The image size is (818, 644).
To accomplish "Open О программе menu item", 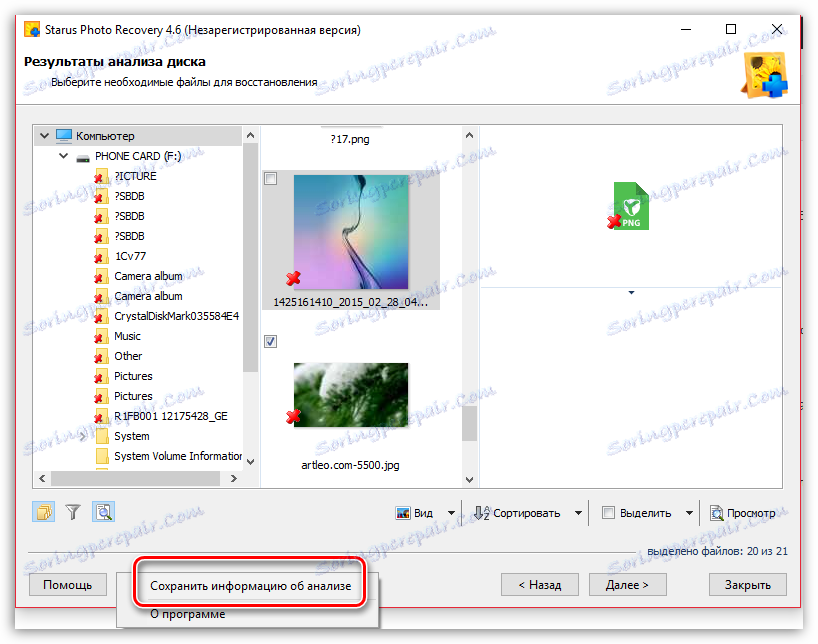I will [x=189, y=613].
